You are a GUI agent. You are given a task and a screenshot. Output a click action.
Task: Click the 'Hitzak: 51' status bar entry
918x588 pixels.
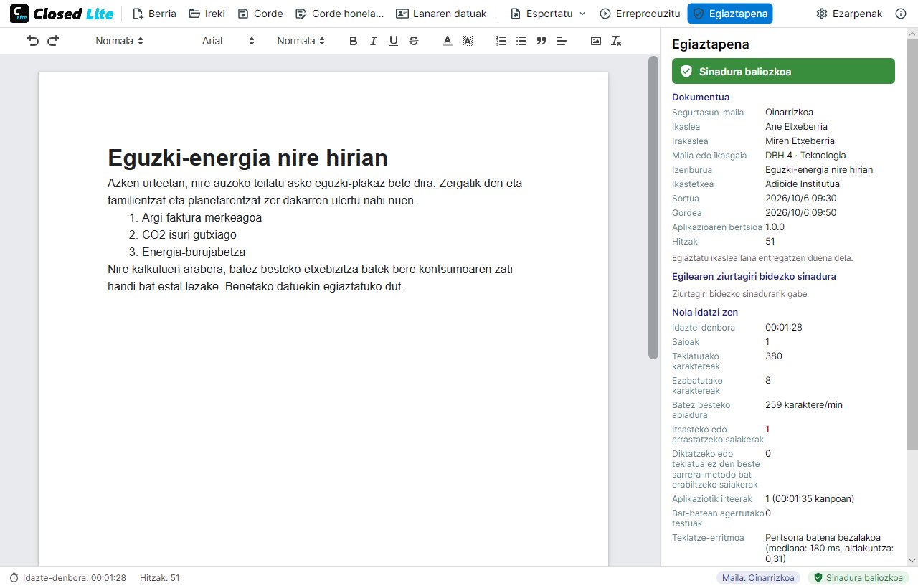(159, 577)
